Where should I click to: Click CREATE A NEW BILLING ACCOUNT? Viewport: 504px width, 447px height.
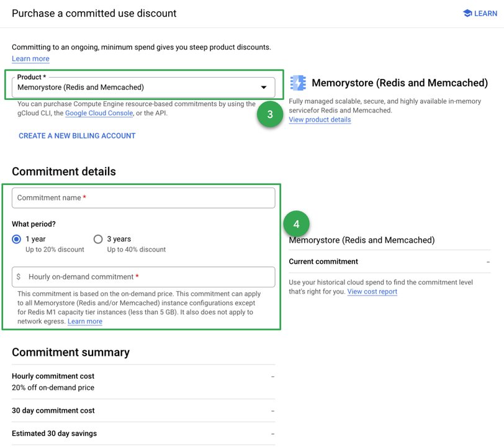(x=76, y=135)
